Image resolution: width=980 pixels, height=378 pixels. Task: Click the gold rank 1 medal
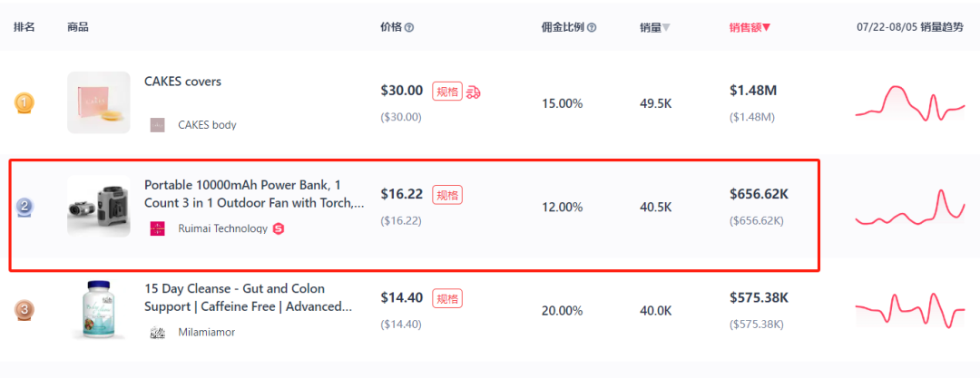[x=24, y=102]
